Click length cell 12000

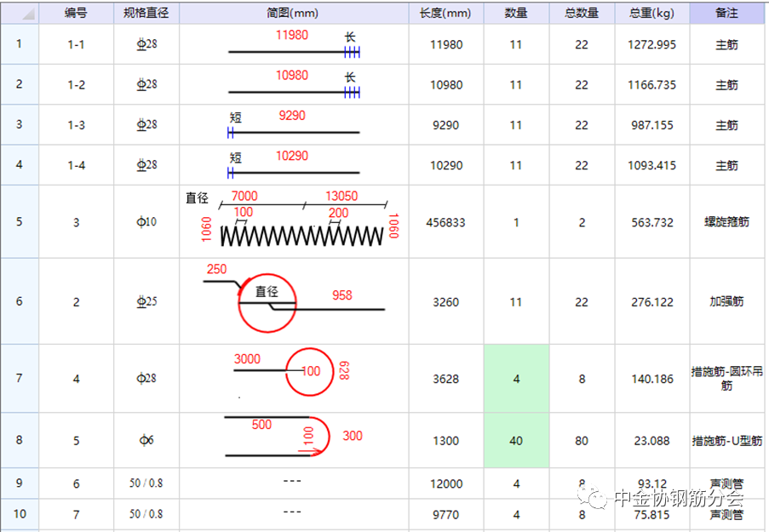(x=445, y=483)
